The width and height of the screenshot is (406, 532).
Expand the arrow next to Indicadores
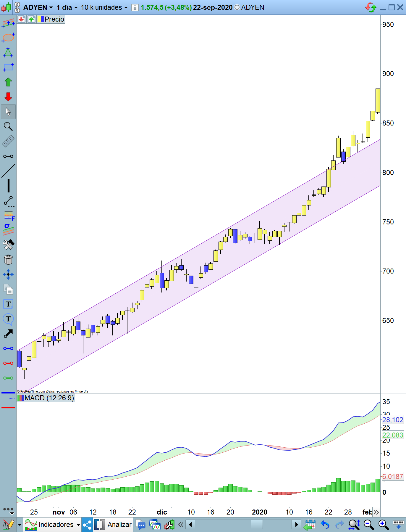(x=78, y=525)
